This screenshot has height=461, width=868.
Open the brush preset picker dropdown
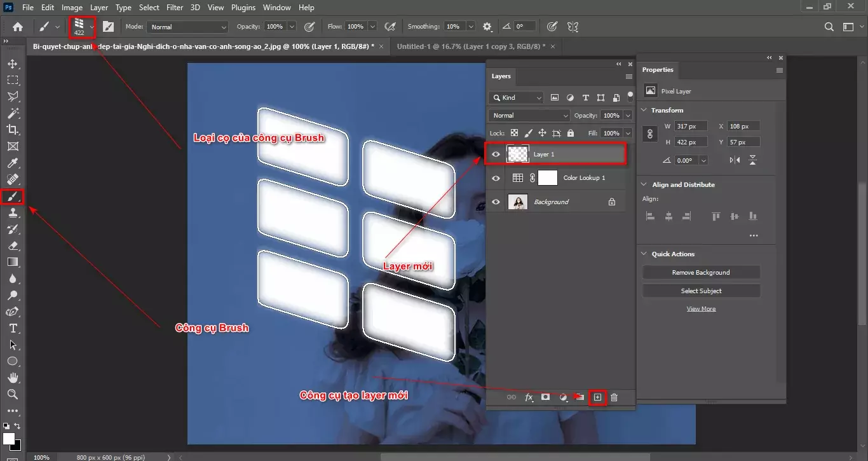click(x=92, y=26)
